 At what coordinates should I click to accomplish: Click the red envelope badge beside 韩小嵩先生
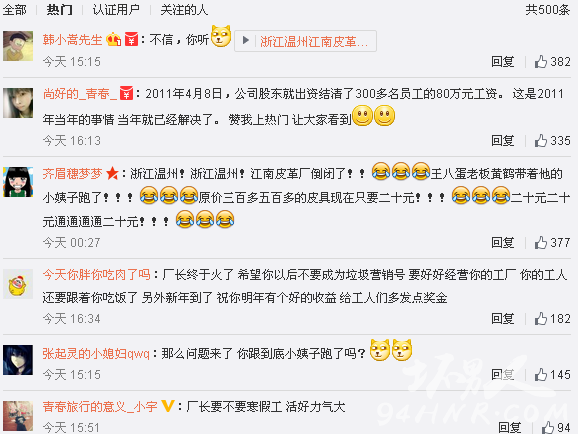click(131, 39)
